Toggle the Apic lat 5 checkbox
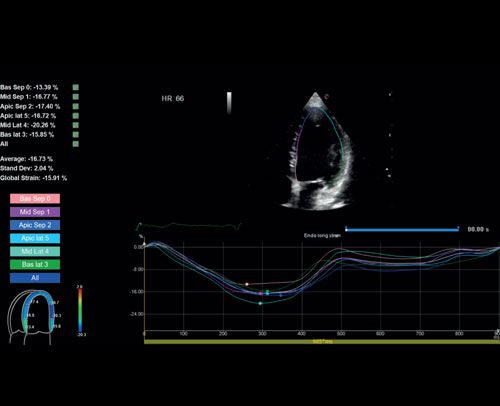 (76, 116)
